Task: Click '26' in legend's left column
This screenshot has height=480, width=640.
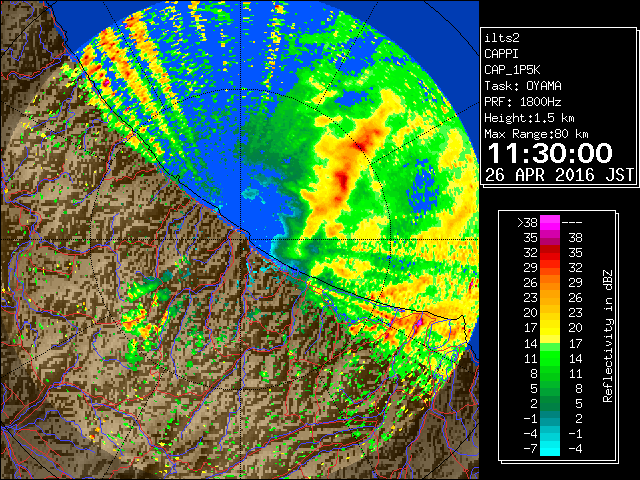Action: coord(531,282)
